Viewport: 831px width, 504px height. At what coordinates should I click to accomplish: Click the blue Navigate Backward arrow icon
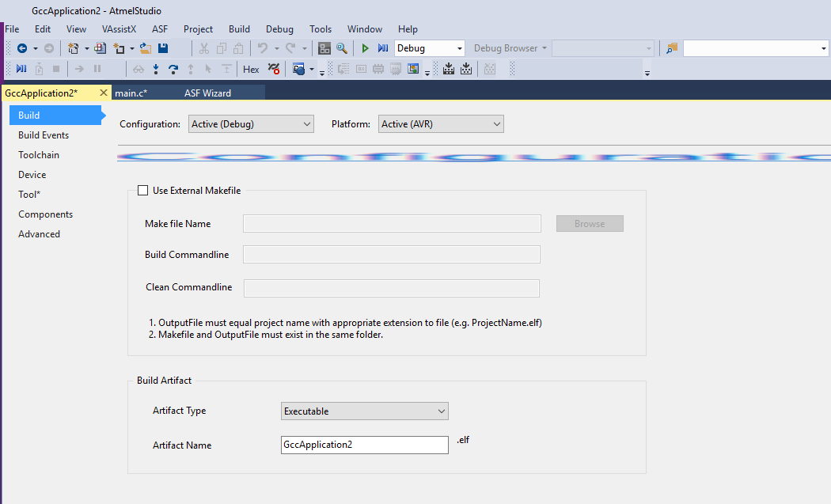coord(22,48)
